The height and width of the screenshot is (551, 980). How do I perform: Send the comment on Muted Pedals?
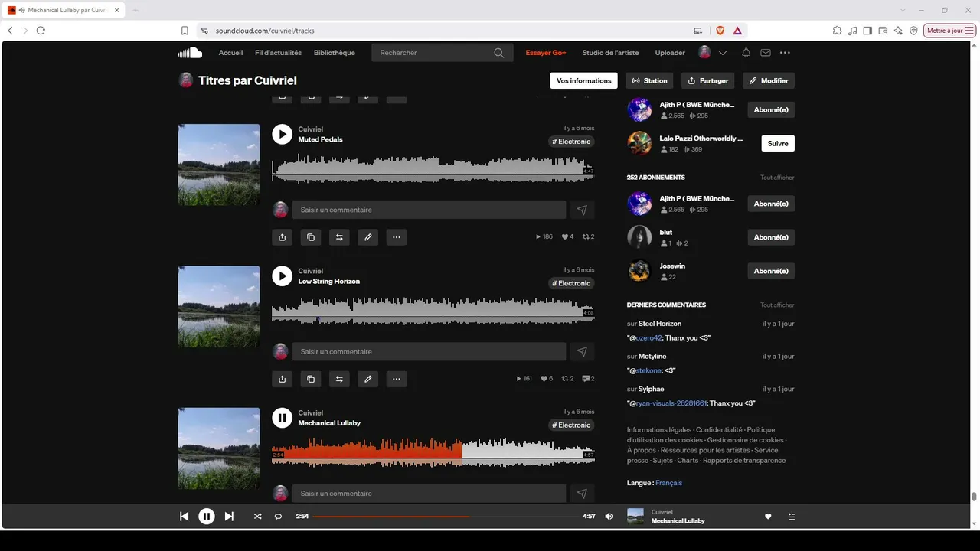[x=582, y=210]
